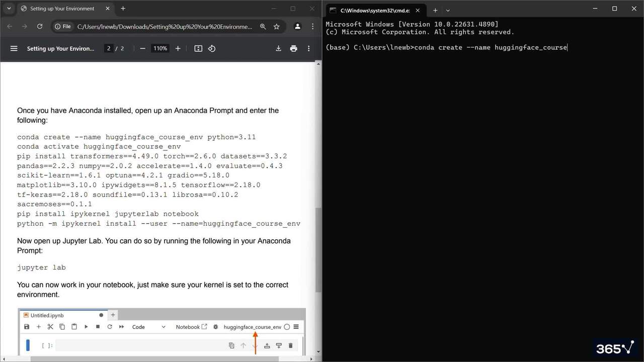The height and width of the screenshot is (362, 644).
Task: Expand the Chrome tab search dropdown
Action: click(x=9, y=9)
